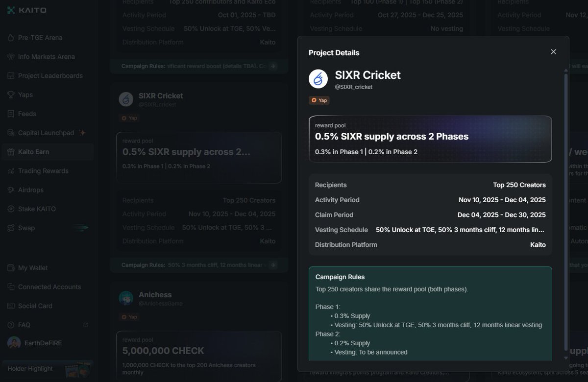The height and width of the screenshot is (382, 588).
Task: Toggle the Yap badge in Project Details
Action: pyautogui.click(x=319, y=100)
